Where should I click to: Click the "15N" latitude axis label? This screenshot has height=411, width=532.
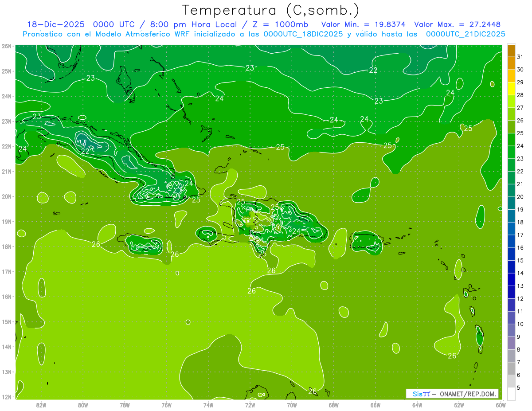[6, 321]
